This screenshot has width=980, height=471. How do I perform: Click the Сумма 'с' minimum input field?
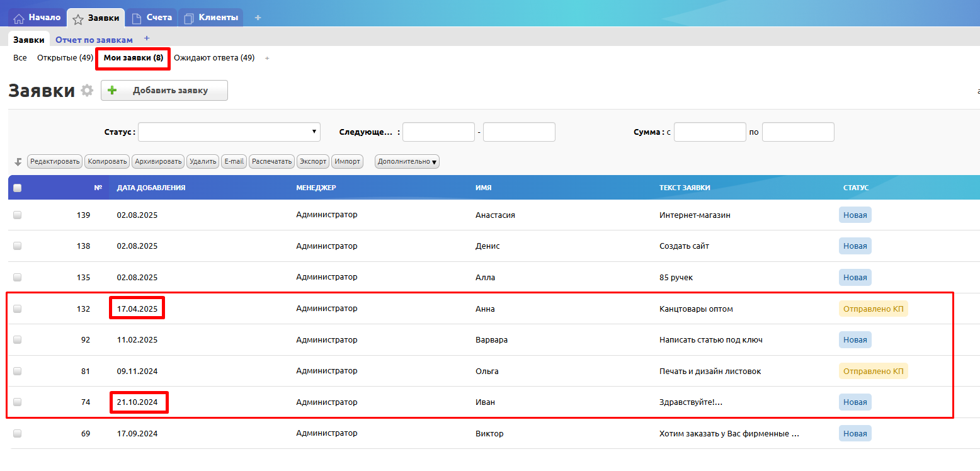710,132
